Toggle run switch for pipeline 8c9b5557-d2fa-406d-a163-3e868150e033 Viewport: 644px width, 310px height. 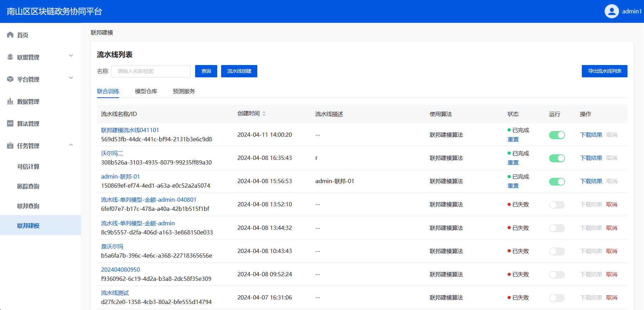557,228
